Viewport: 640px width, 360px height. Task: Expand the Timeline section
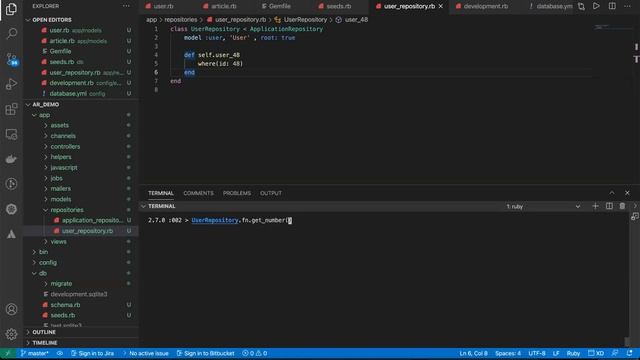[x=45, y=343]
